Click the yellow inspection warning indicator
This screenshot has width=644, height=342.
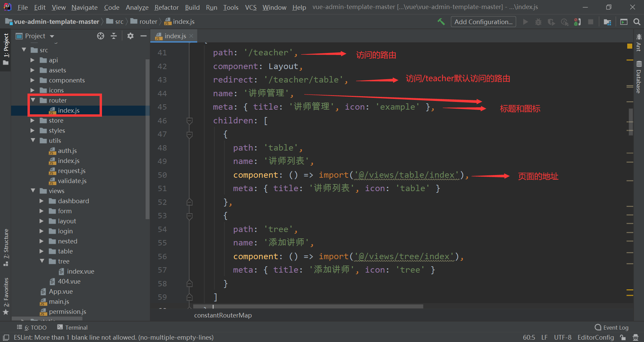[630, 46]
